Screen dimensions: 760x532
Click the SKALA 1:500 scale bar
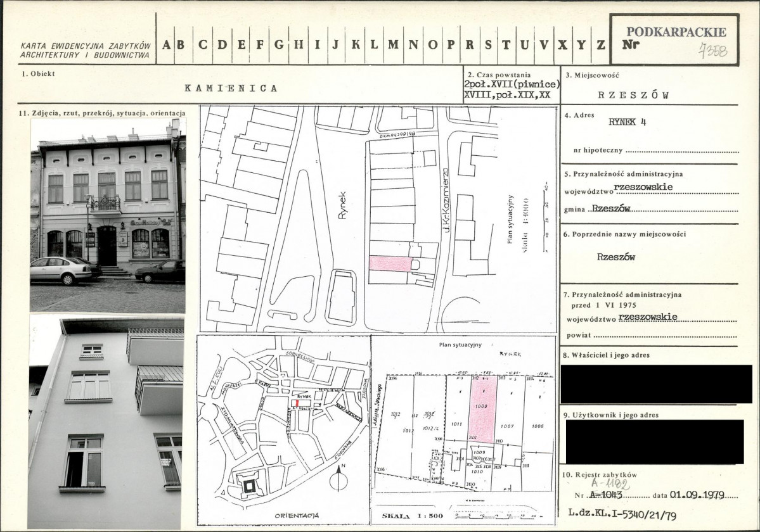point(494,512)
